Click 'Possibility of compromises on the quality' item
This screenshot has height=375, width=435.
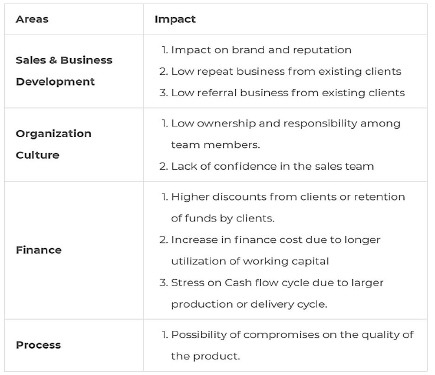(x=281, y=335)
